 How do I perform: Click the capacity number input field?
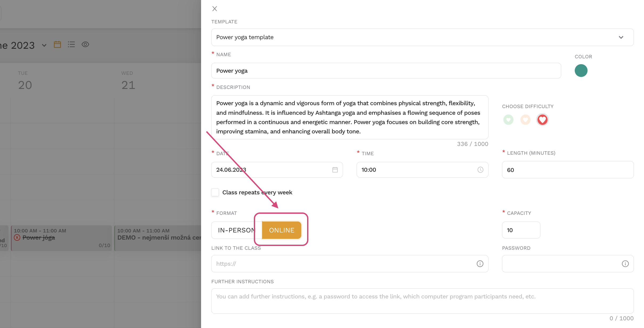[521, 230]
